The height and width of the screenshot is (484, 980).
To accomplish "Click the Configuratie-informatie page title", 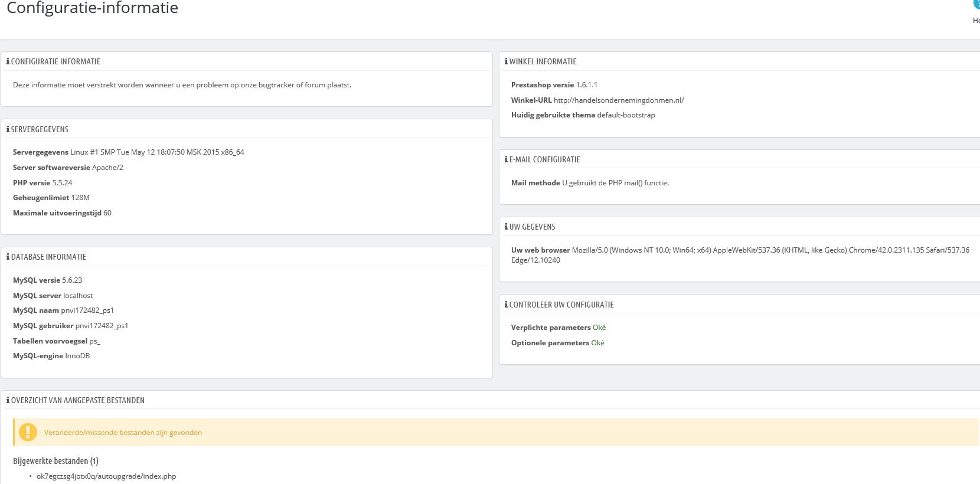I will [x=92, y=8].
